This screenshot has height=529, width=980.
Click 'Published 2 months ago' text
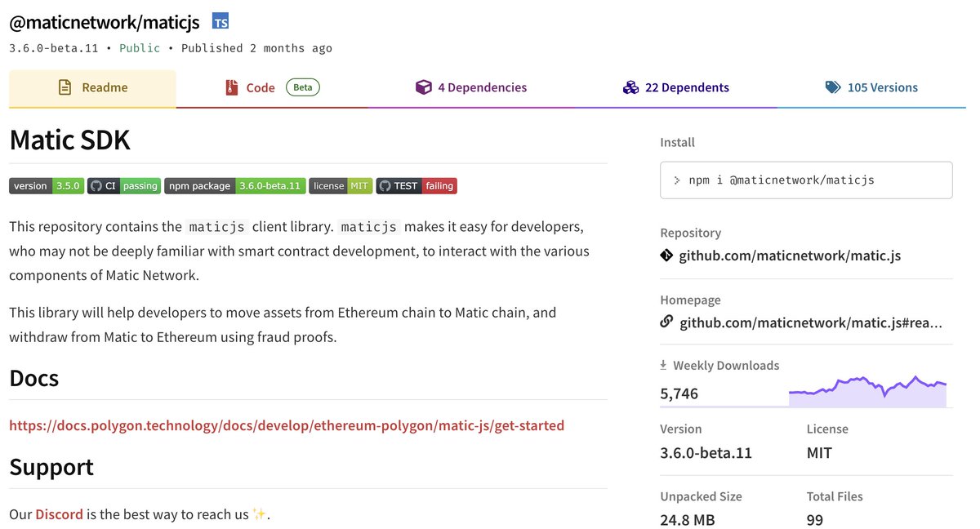256,48
